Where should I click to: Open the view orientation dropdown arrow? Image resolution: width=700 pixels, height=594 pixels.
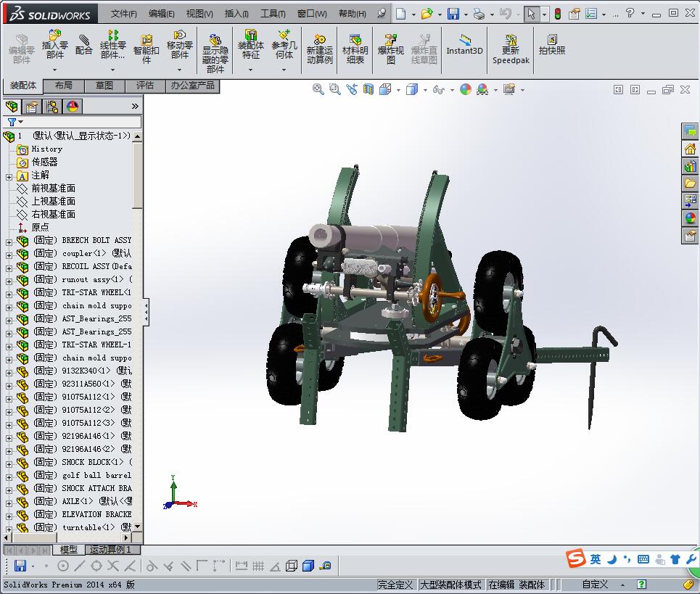(399, 90)
